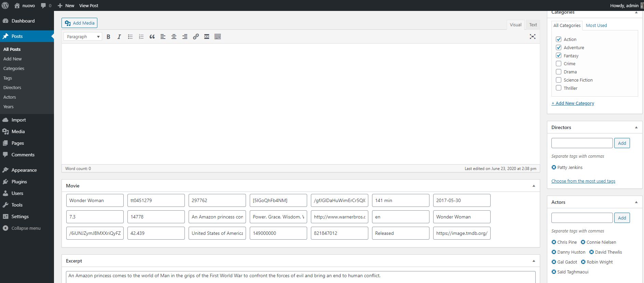Toggle italic formatting
This screenshot has height=283, width=644.
tap(119, 37)
